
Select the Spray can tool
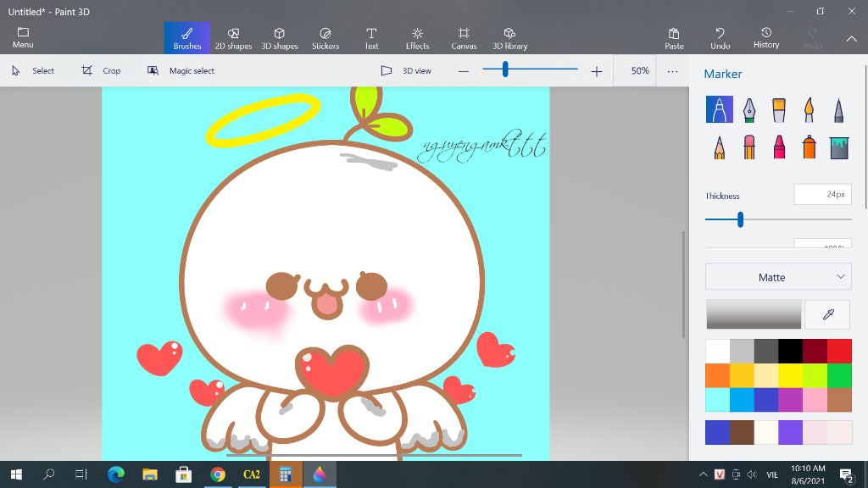[809, 147]
